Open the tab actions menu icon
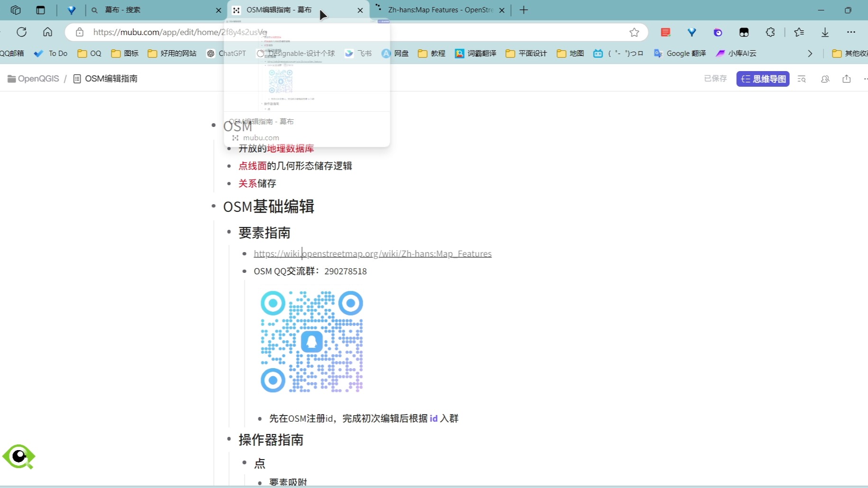Image resolution: width=868 pixels, height=488 pixels. coord(41,10)
